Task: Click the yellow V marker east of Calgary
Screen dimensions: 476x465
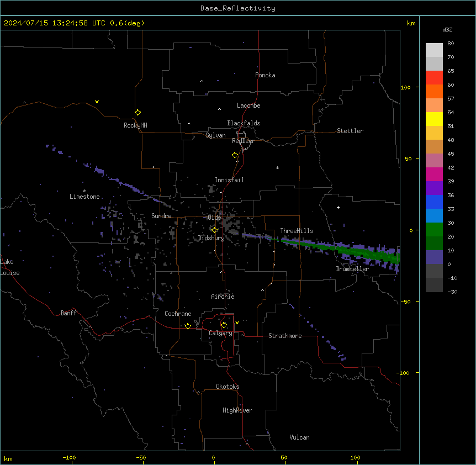Action: coord(237,323)
